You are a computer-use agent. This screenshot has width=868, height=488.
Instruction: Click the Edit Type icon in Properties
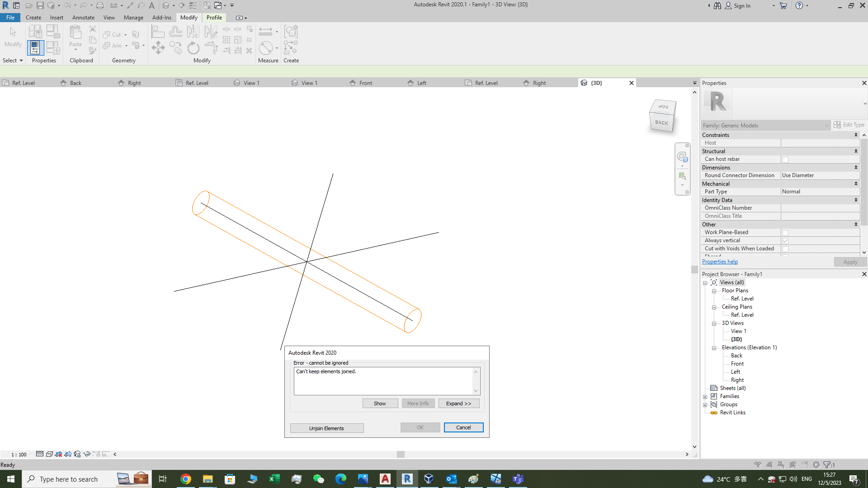tap(837, 125)
